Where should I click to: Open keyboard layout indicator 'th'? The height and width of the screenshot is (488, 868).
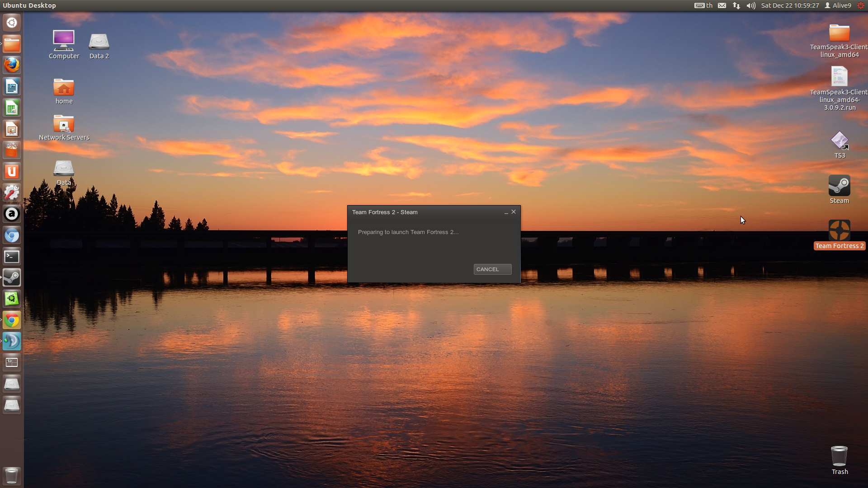(x=703, y=5)
